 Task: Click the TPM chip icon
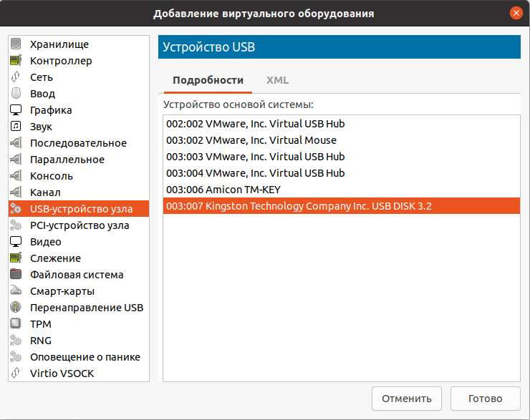coord(16,324)
